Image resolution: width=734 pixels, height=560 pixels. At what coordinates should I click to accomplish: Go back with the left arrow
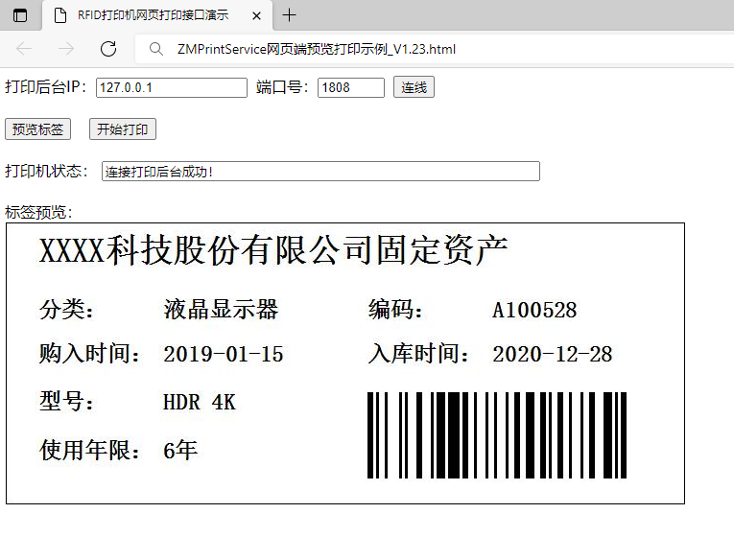[x=24, y=49]
